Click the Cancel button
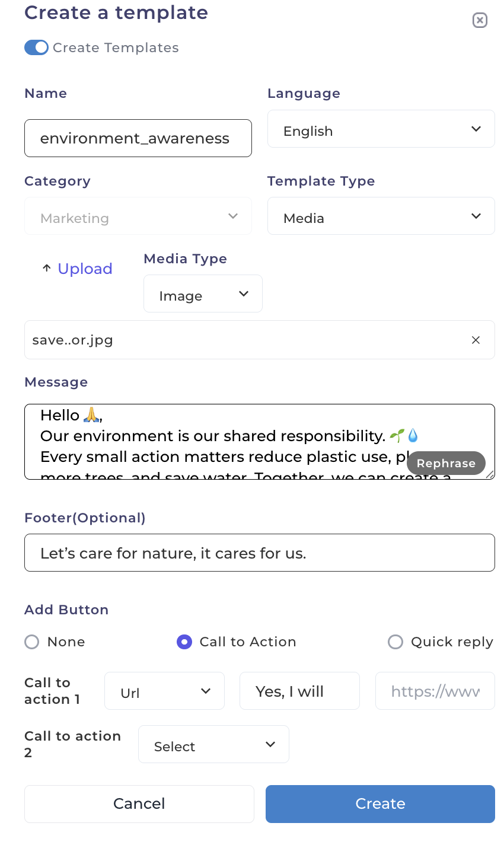The height and width of the screenshot is (842, 504). [139, 803]
